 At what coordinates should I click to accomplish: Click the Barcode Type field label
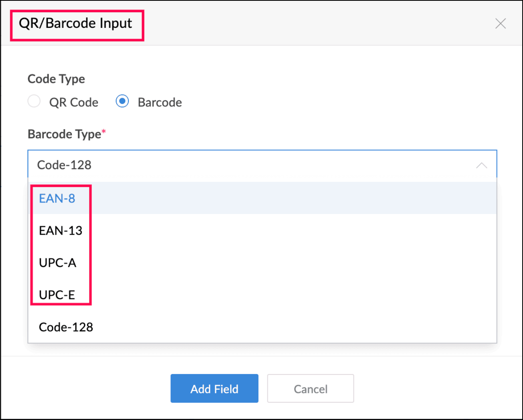64,134
